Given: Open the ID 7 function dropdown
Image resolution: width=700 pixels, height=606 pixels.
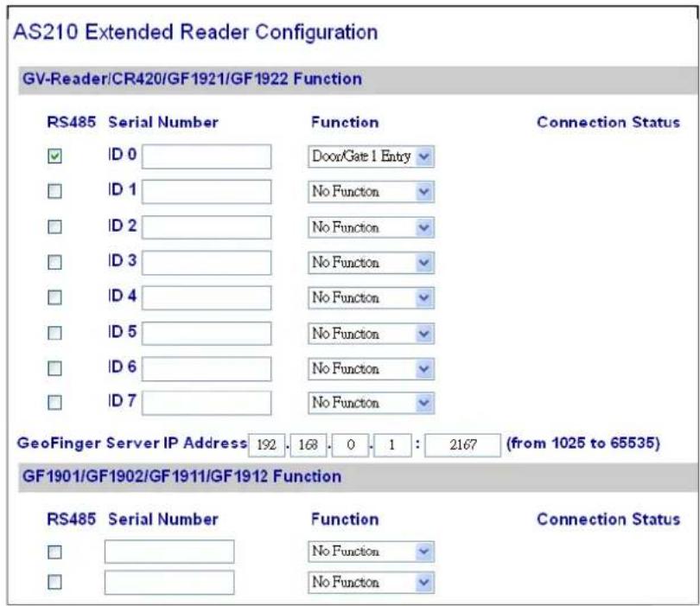Looking at the screenshot, I should (371, 403).
